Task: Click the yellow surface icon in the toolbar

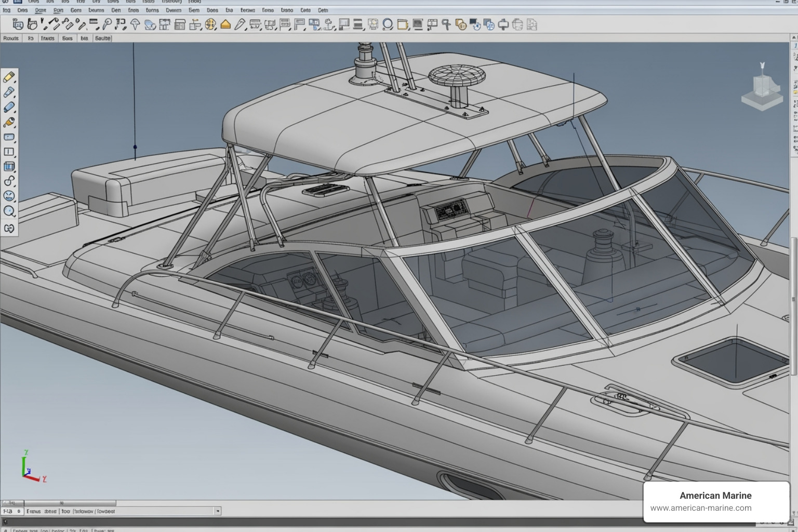Action: tap(226, 24)
